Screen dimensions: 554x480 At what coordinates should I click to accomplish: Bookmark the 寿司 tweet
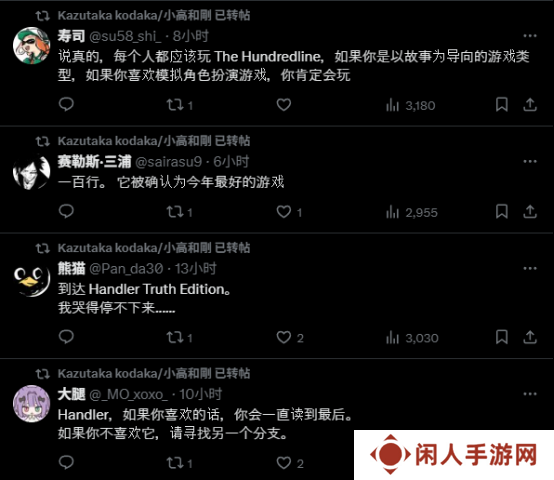[x=502, y=105]
